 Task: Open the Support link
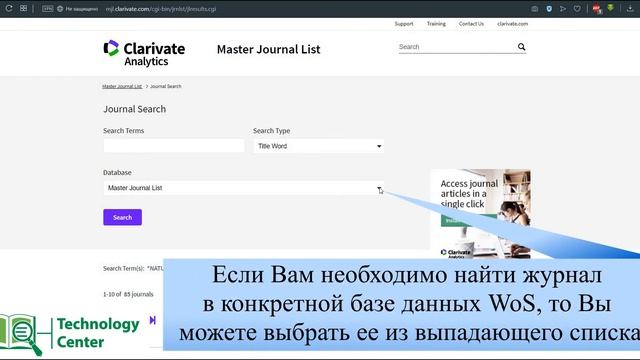tap(404, 24)
